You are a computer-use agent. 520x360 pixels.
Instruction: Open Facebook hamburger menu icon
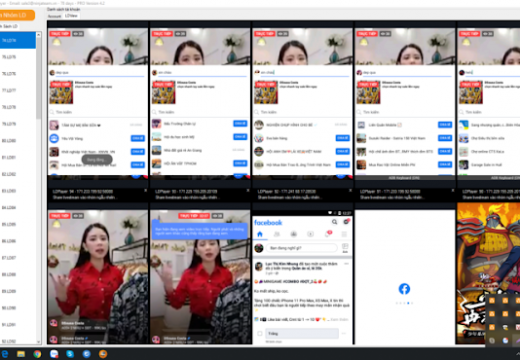[344, 234]
